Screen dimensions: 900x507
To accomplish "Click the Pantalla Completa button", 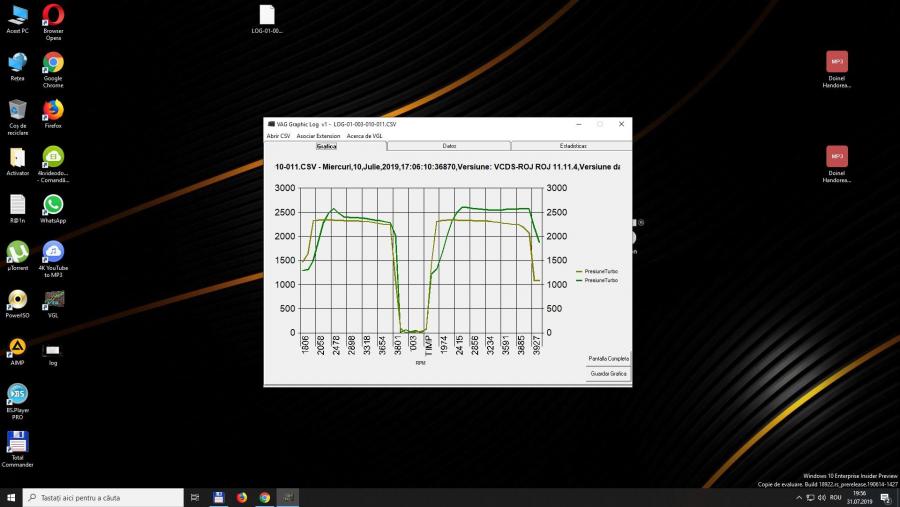I will pos(608,358).
